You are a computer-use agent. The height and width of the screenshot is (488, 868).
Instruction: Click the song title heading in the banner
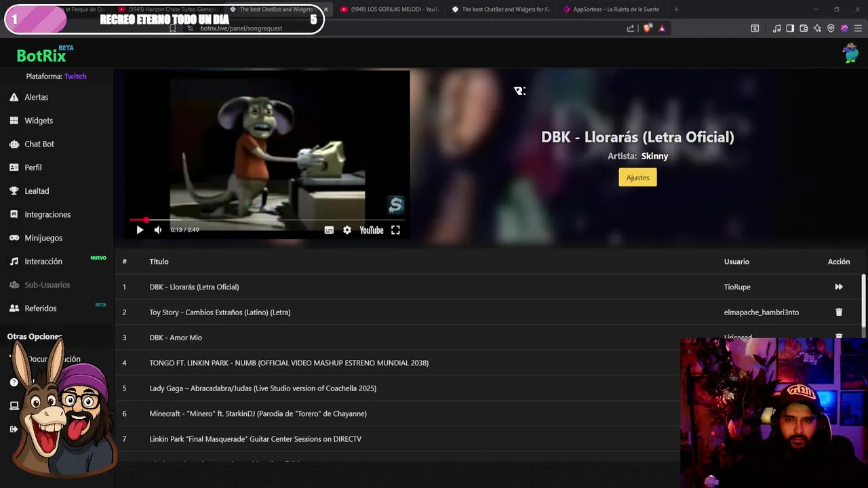(x=637, y=137)
